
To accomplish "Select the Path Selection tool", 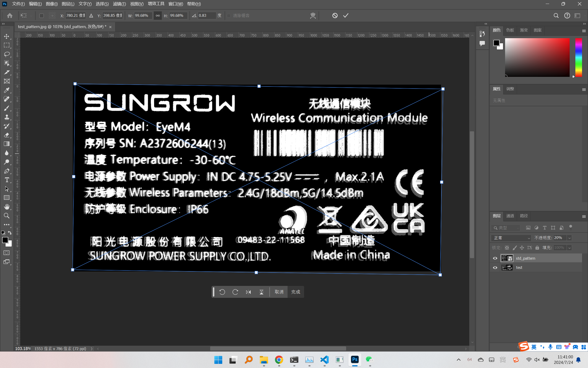I will pyautogui.click(x=7, y=189).
